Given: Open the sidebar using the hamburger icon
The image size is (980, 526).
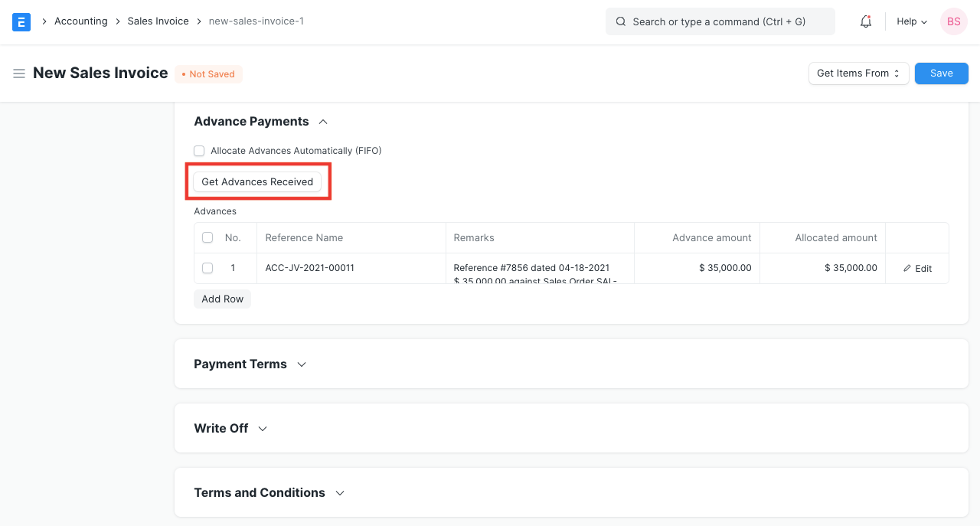Looking at the screenshot, I should (x=19, y=74).
